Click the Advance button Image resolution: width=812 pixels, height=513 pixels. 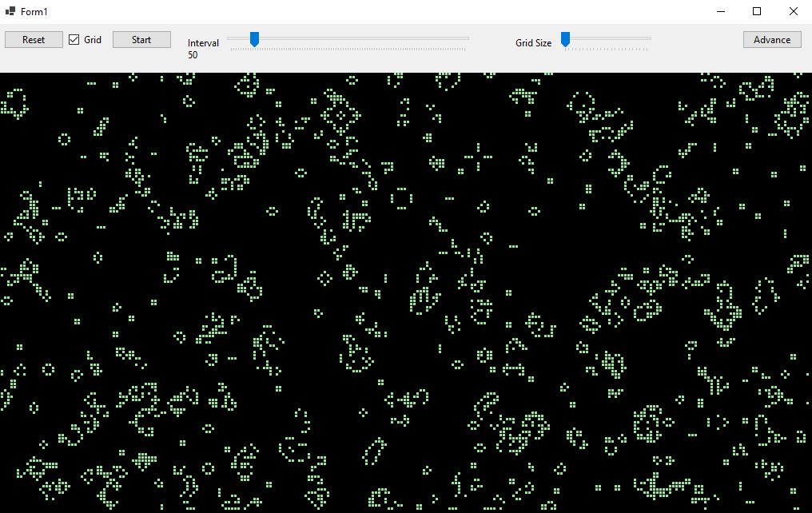[771, 40]
